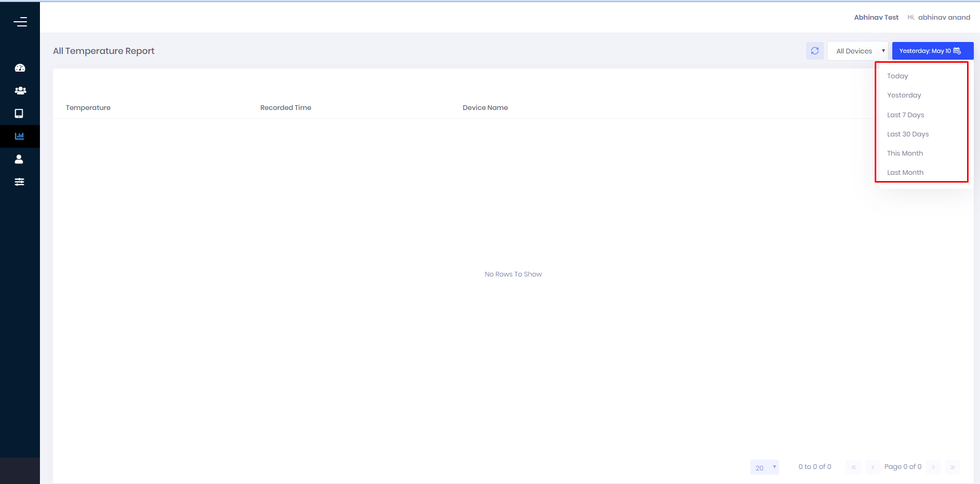Sort by Temperature column header
Screen dimensions: 980x484
88,107
